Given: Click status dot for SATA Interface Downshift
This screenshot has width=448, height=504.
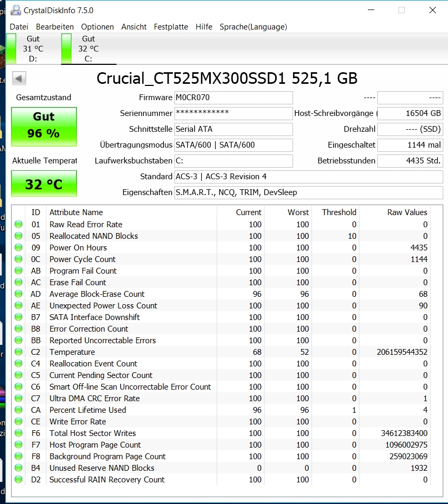Looking at the screenshot, I should click(18, 317).
